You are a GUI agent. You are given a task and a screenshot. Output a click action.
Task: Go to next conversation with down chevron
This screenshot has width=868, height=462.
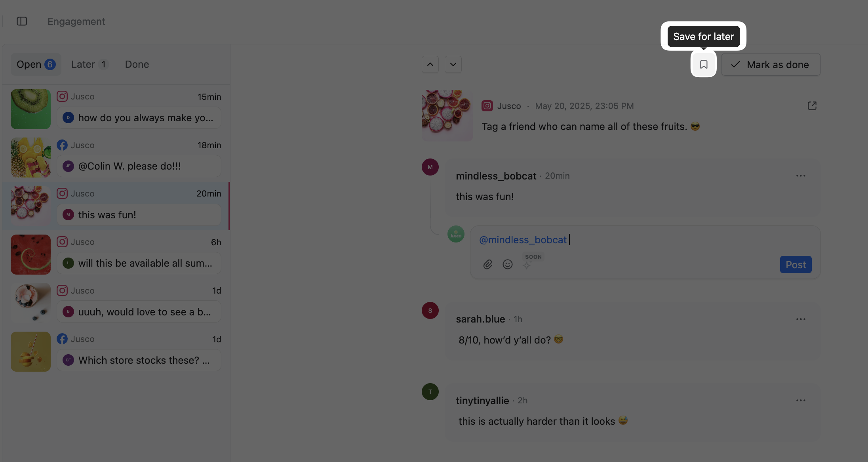pos(453,64)
